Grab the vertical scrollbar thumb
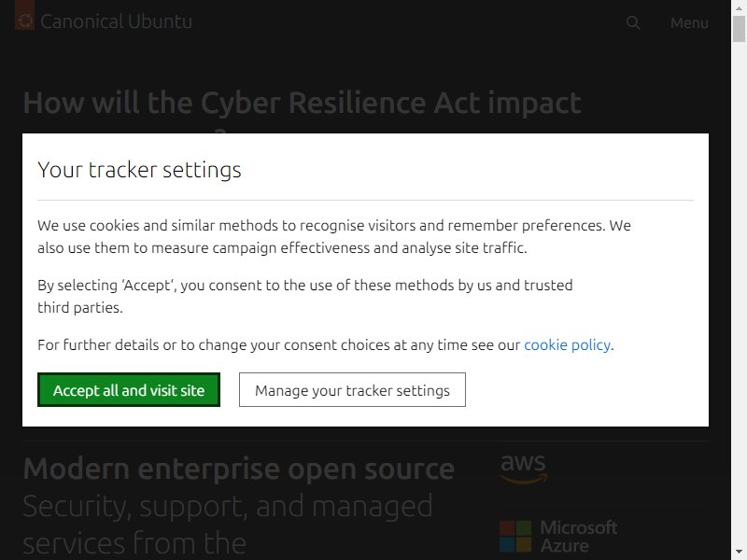 [x=739, y=29]
